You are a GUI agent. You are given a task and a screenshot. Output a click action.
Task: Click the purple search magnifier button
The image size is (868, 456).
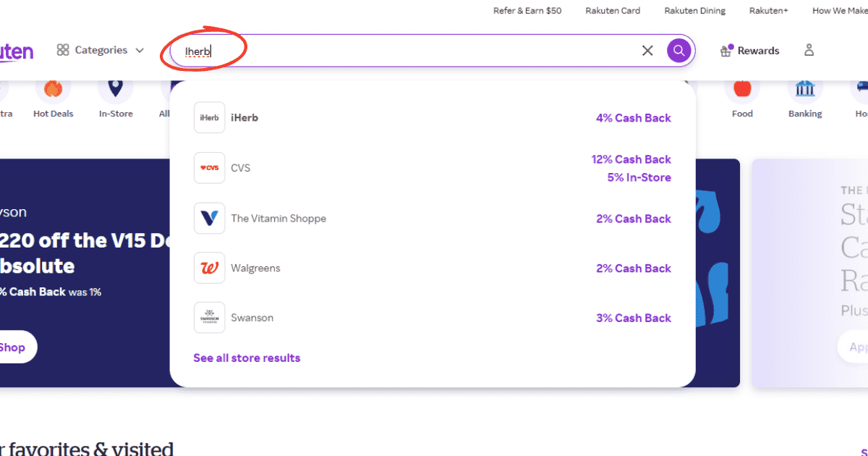[x=678, y=51]
